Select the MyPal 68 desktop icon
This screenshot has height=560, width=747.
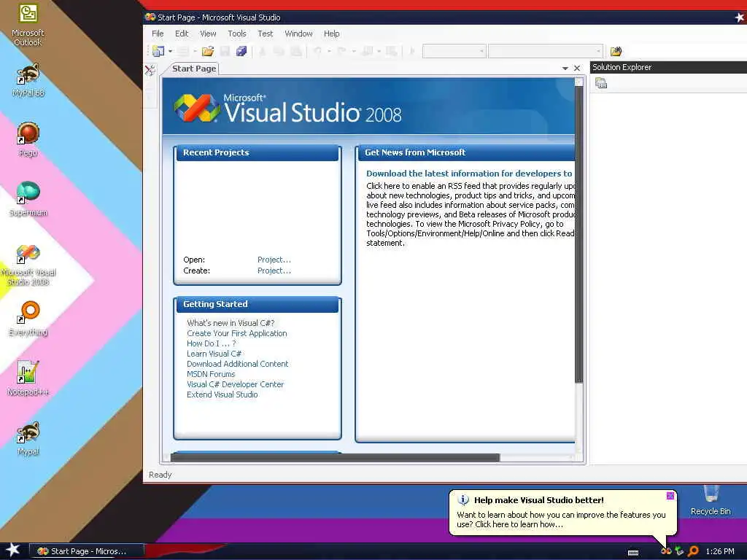pyautogui.click(x=28, y=80)
